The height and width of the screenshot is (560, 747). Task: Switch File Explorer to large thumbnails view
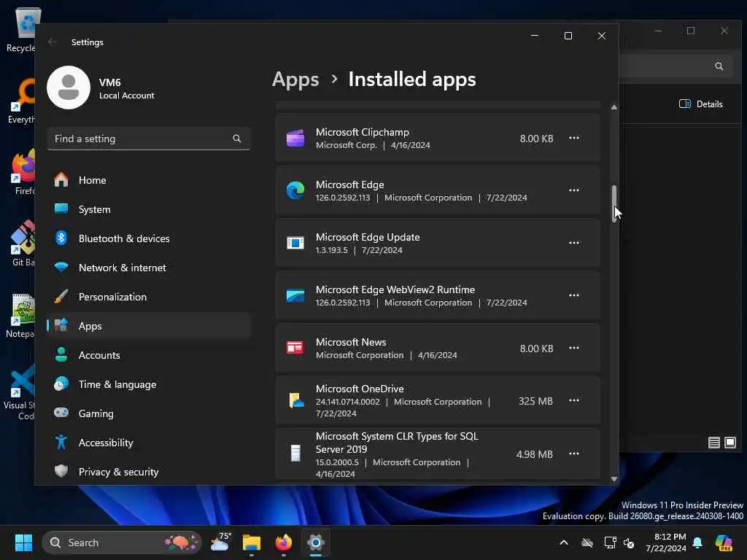click(x=729, y=443)
